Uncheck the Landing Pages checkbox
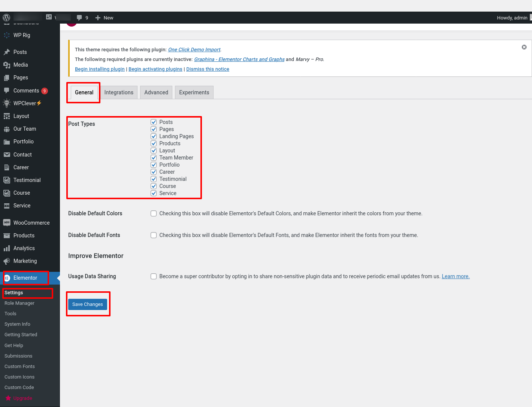The width and height of the screenshot is (532, 407). tap(154, 136)
